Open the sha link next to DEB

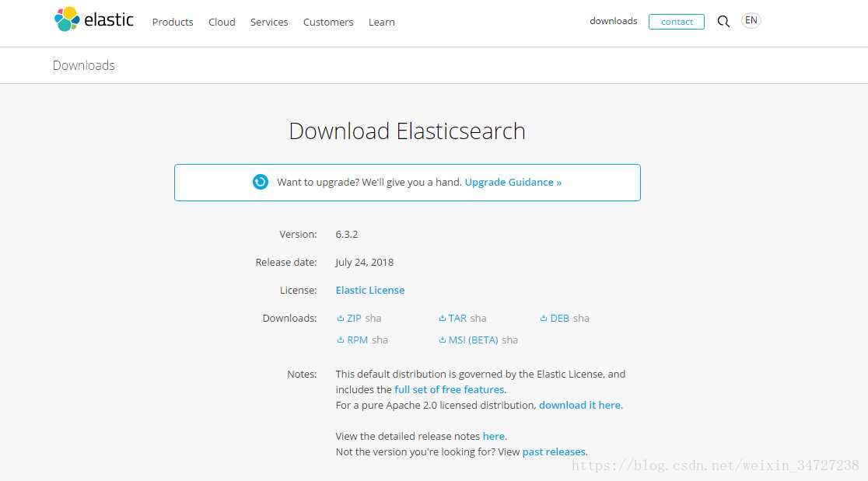coord(581,319)
